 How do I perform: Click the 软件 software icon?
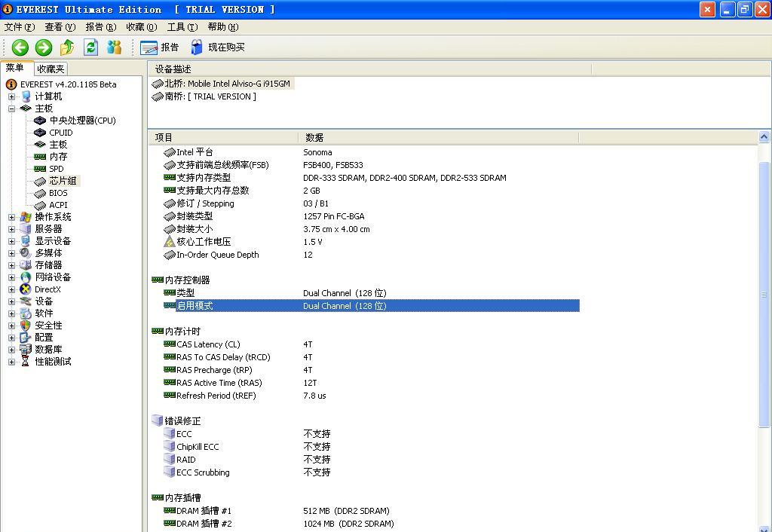pos(26,313)
